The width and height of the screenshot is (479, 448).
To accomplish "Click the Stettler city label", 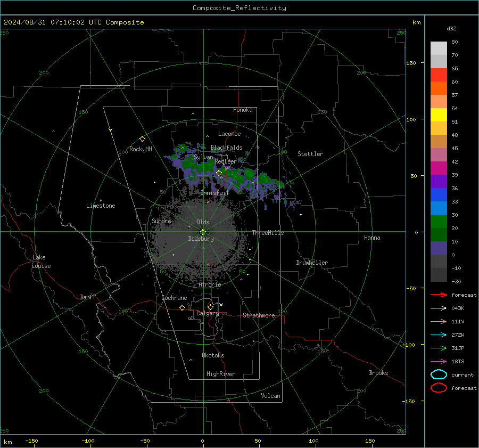I will [310, 154].
